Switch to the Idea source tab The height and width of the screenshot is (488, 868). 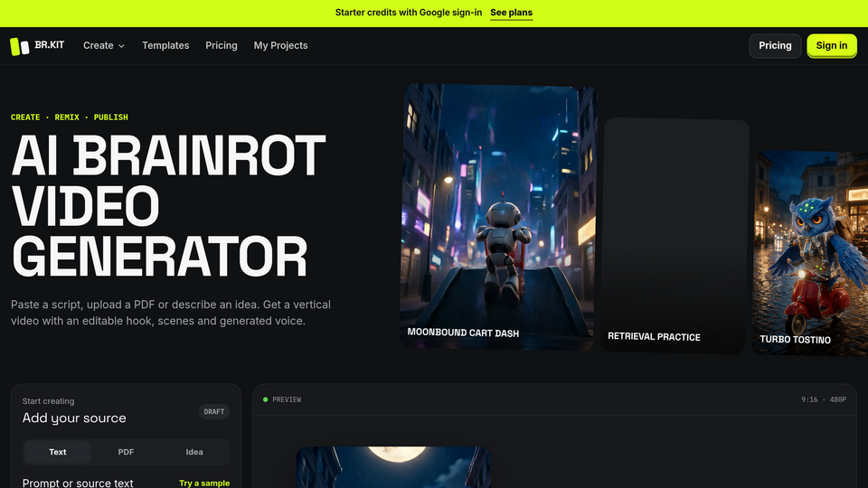point(194,452)
